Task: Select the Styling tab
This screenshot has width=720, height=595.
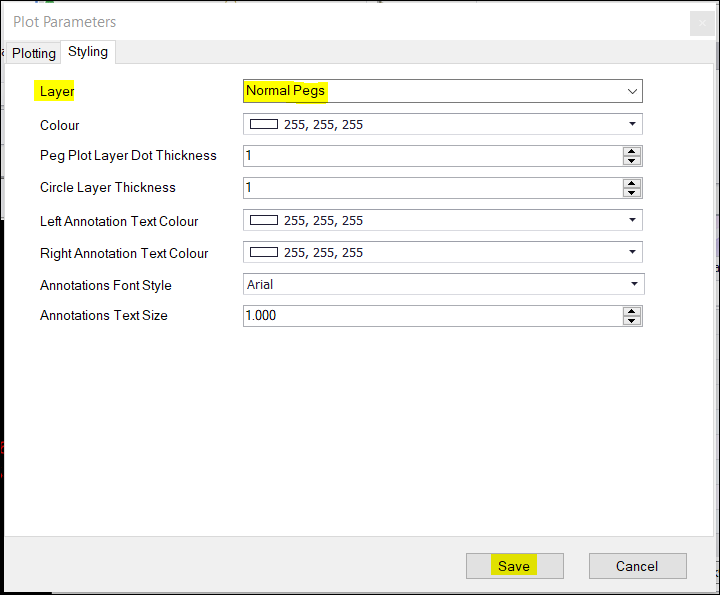Action: pos(88,52)
